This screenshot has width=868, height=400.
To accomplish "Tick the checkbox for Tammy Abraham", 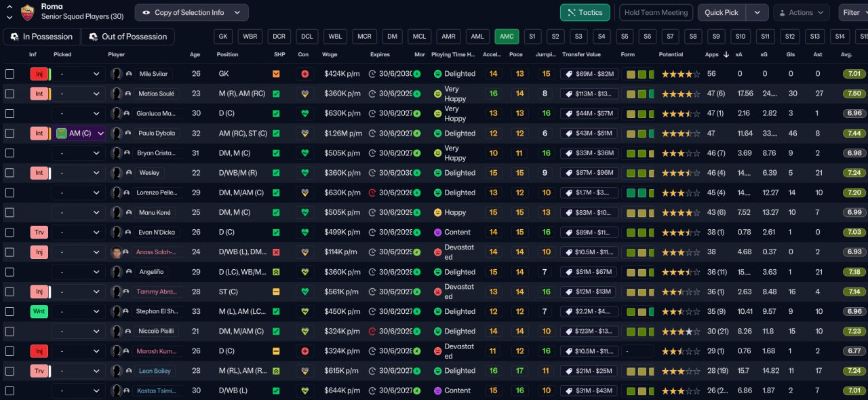I will click(9, 292).
